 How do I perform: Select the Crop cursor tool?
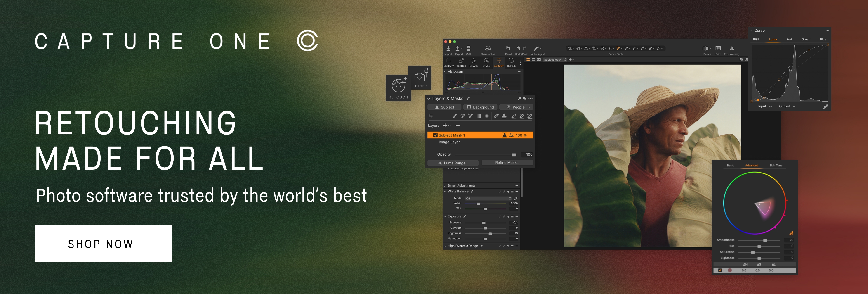point(594,48)
